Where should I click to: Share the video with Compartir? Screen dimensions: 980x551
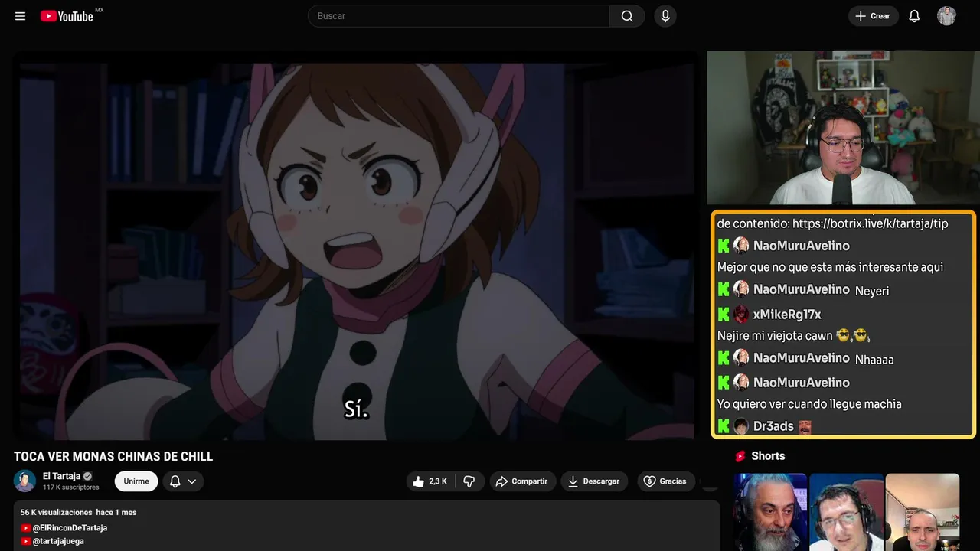click(523, 481)
